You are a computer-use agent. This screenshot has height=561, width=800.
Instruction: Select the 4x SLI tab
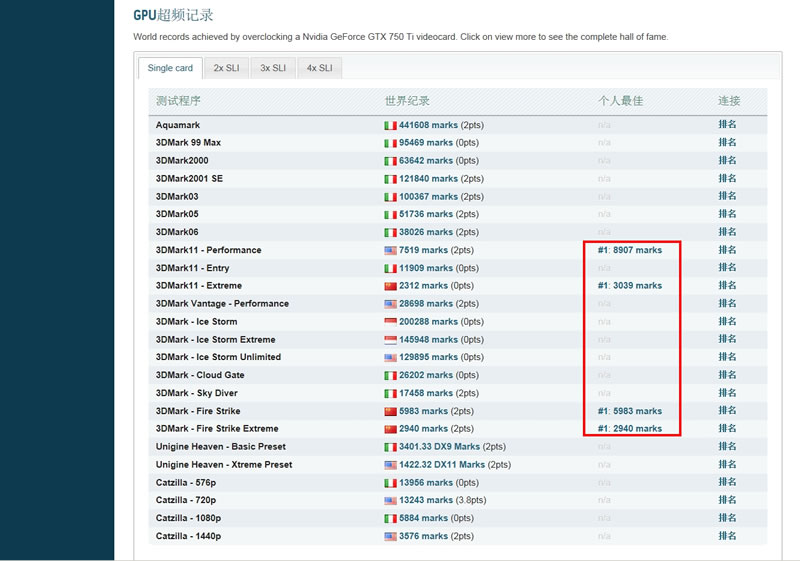click(x=319, y=68)
